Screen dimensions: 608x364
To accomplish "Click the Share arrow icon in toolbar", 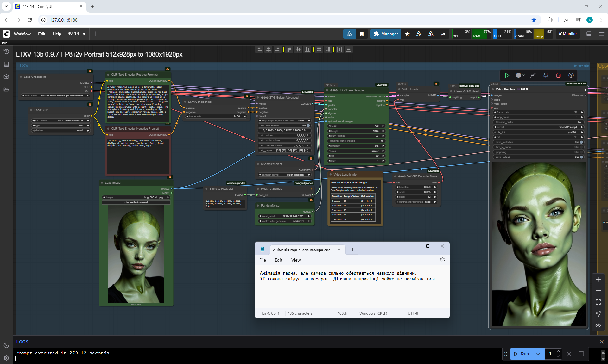I will pos(443,34).
